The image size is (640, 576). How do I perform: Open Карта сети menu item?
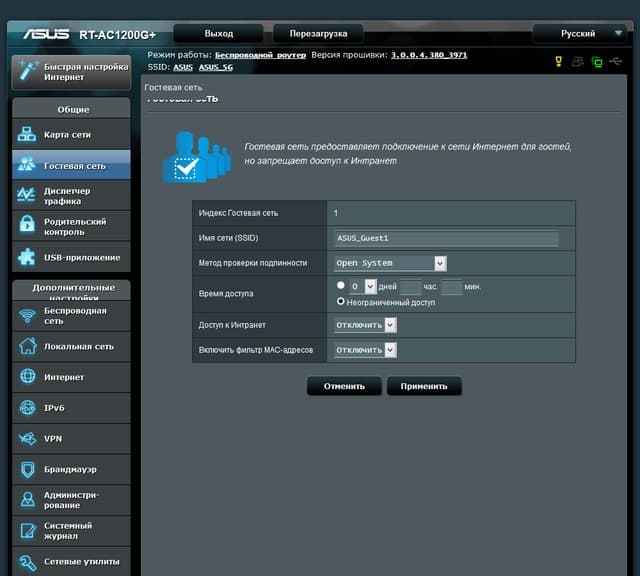[x=71, y=134]
